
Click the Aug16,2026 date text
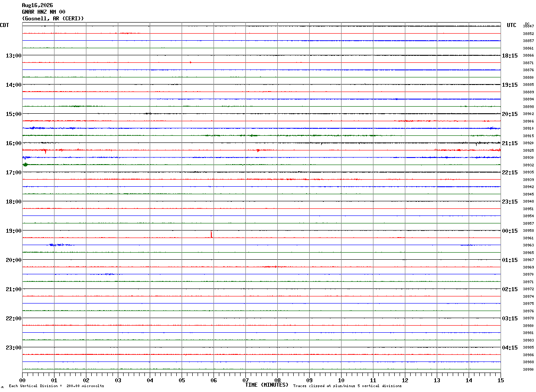[x=37, y=5]
